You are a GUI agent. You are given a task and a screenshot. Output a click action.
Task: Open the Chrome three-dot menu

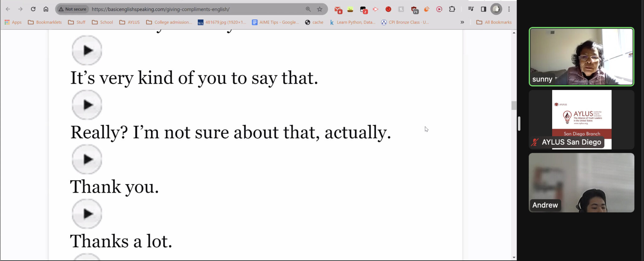pyautogui.click(x=509, y=9)
